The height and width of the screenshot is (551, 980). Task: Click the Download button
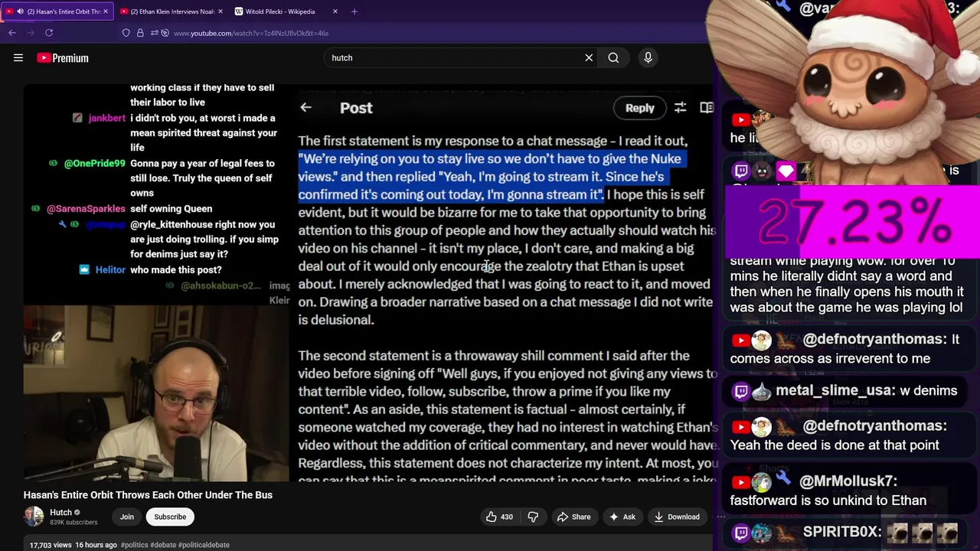pos(677,517)
